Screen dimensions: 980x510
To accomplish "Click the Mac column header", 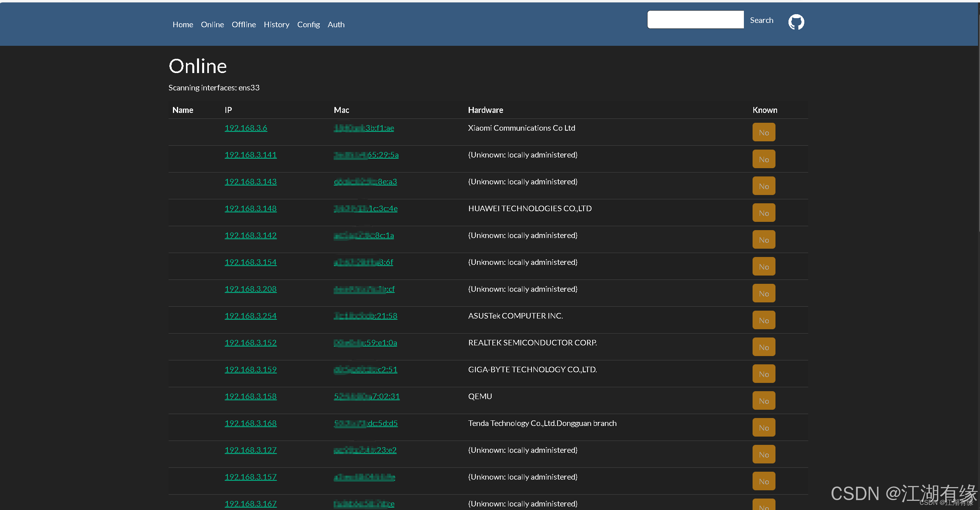I will (x=342, y=110).
